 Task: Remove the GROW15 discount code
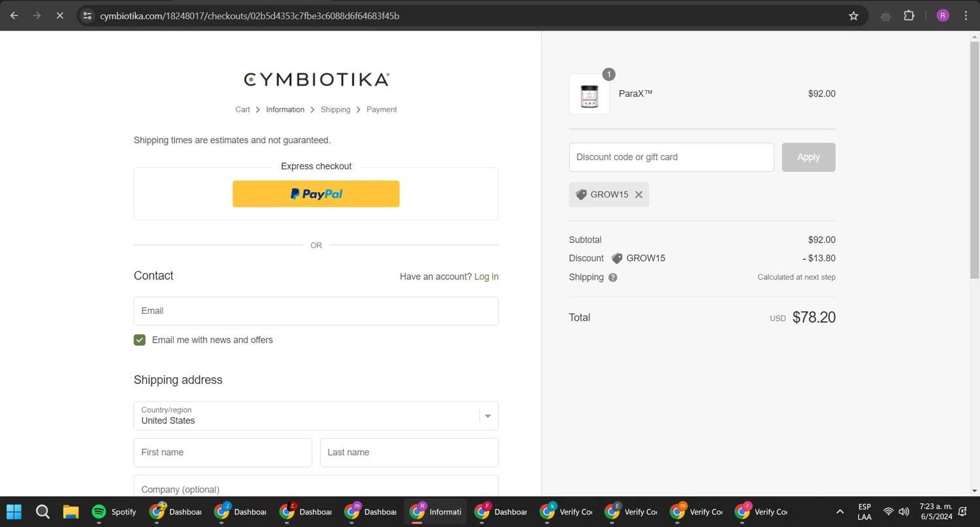[639, 195]
